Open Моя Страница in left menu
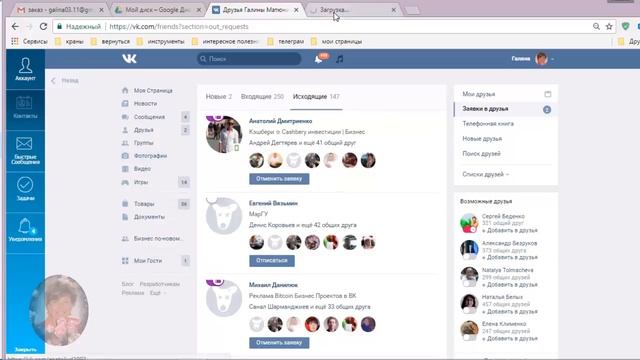 click(153, 91)
